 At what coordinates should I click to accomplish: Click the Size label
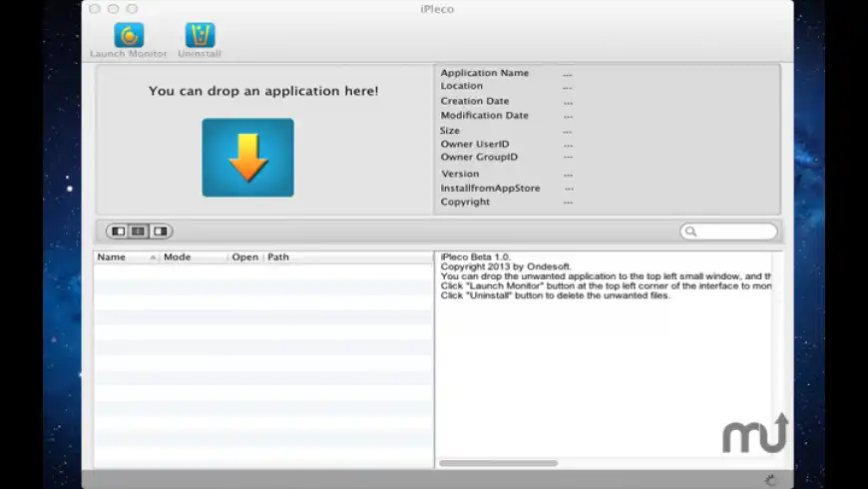point(450,131)
